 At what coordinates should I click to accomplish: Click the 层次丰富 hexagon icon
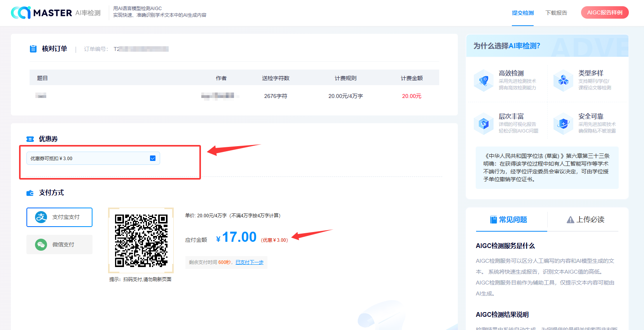[x=483, y=124]
